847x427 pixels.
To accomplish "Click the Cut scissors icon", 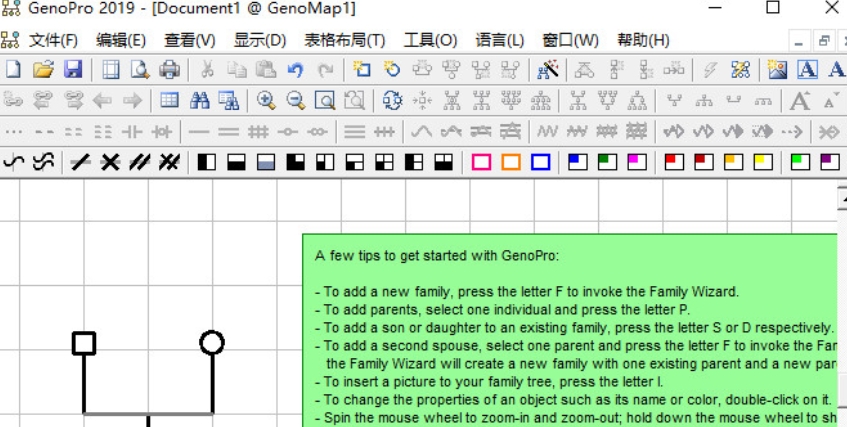I will [207, 69].
